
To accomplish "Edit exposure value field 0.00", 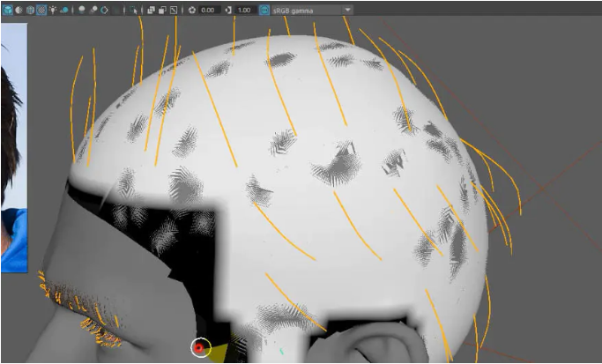I will pos(209,10).
